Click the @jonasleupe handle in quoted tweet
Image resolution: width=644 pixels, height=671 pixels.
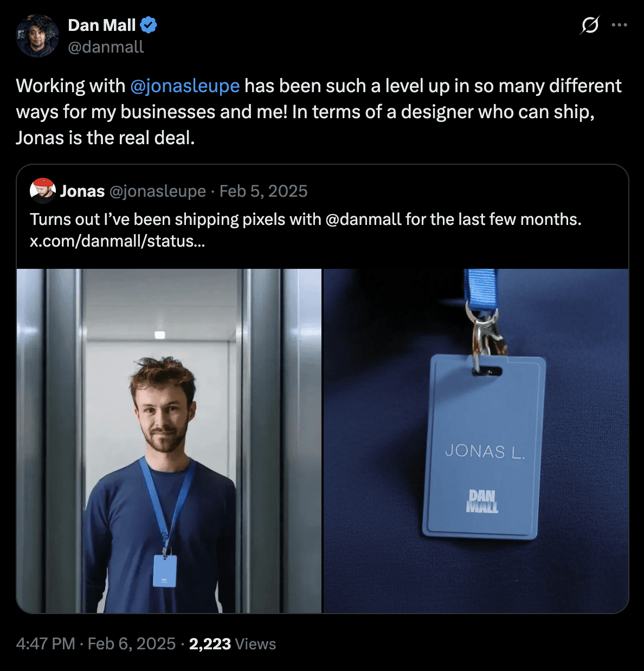pos(158,191)
